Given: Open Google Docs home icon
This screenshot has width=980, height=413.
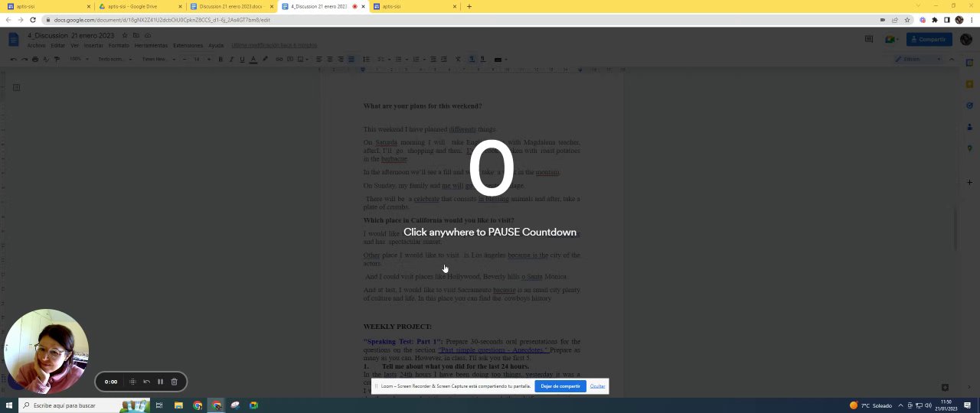Looking at the screenshot, I should (13, 40).
